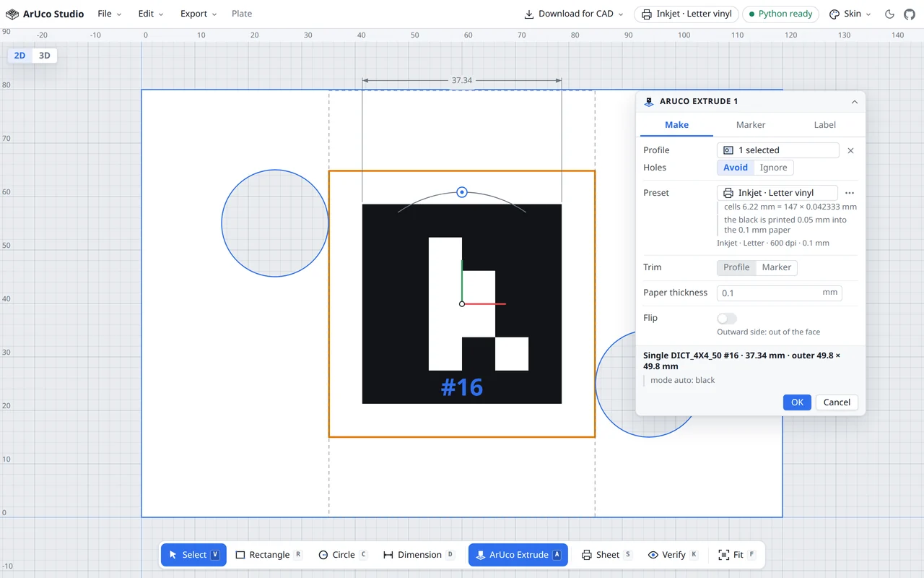Screen dimensions: 924x578
Task: Click the Profile '1 selected' field
Action: [778, 150]
